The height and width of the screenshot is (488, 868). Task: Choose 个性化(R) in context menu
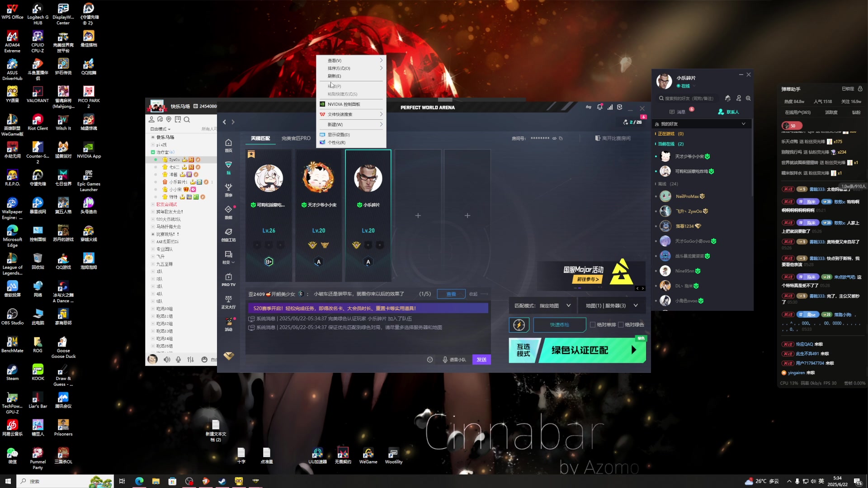(x=352, y=142)
